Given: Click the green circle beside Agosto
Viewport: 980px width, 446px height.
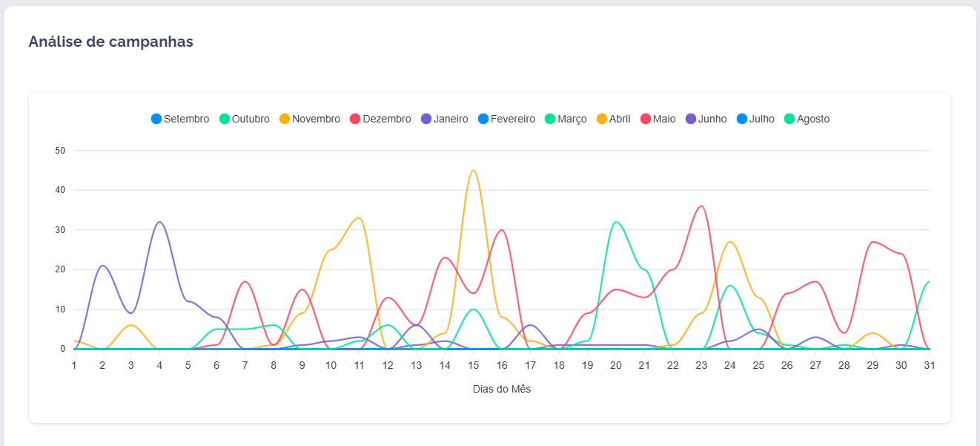Looking at the screenshot, I should pos(789,119).
